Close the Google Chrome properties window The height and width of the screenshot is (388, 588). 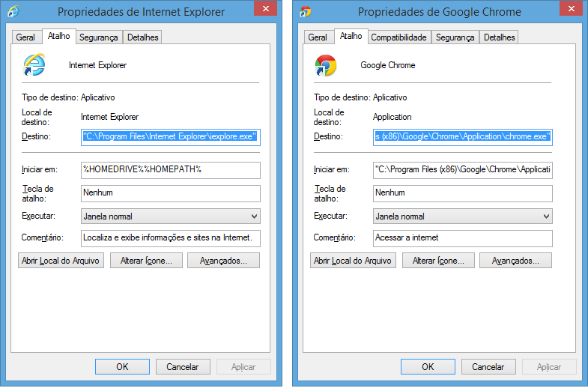pyautogui.click(x=571, y=8)
